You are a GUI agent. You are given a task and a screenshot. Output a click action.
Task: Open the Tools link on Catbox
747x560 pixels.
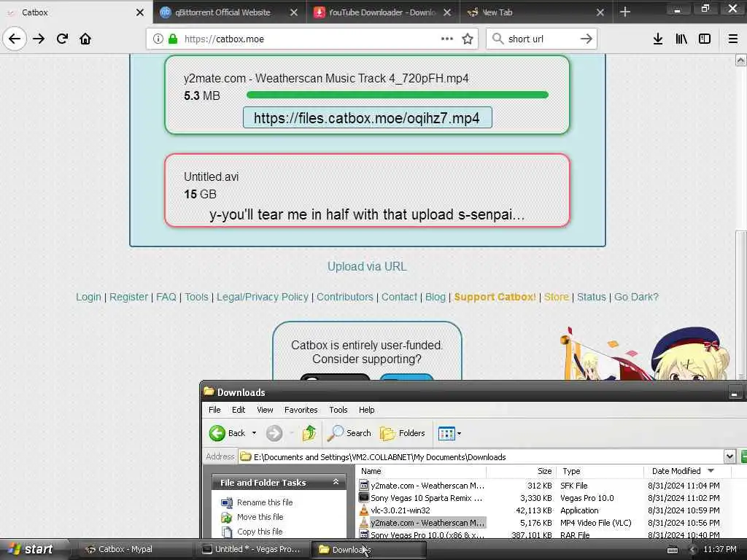[196, 297]
